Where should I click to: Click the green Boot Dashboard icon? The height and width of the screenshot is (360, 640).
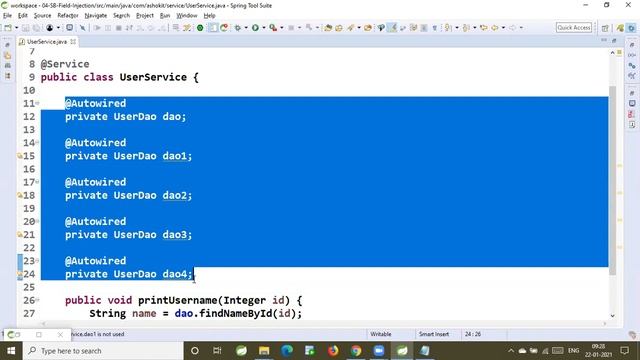click(x=200, y=28)
